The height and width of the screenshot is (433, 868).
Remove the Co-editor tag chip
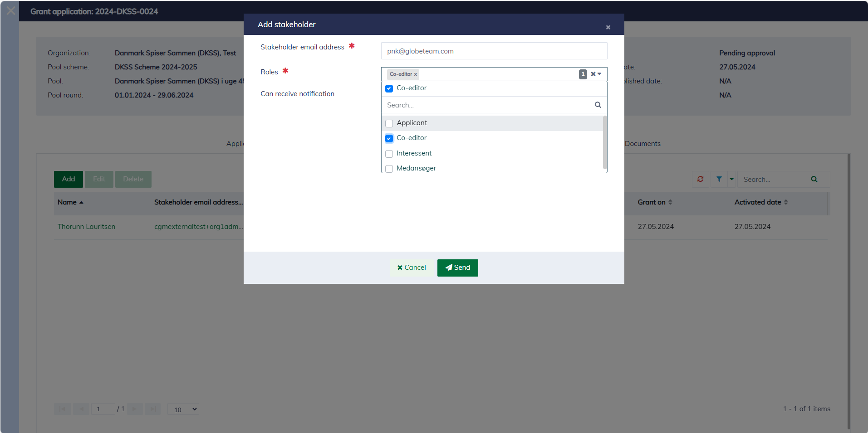pos(415,74)
